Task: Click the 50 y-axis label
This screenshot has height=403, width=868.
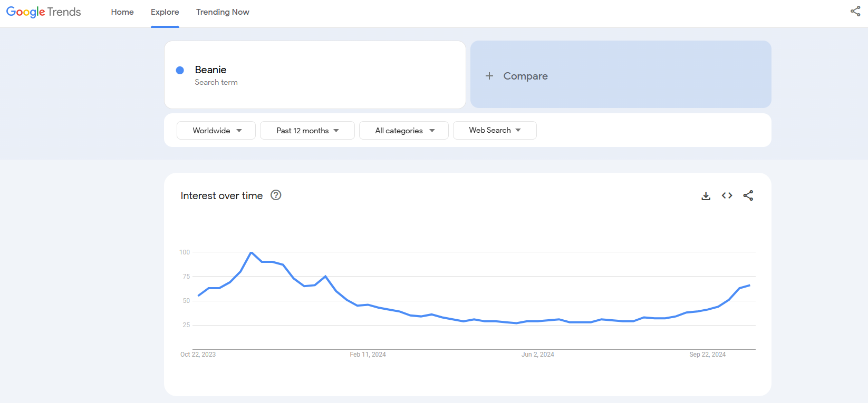Action: coord(186,301)
